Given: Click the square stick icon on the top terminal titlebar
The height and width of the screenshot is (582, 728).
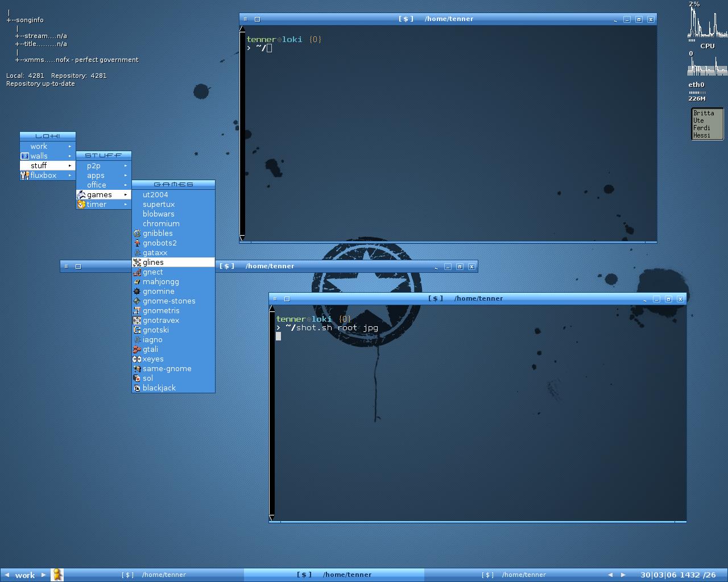Looking at the screenshot, I should tap(257, 19).
